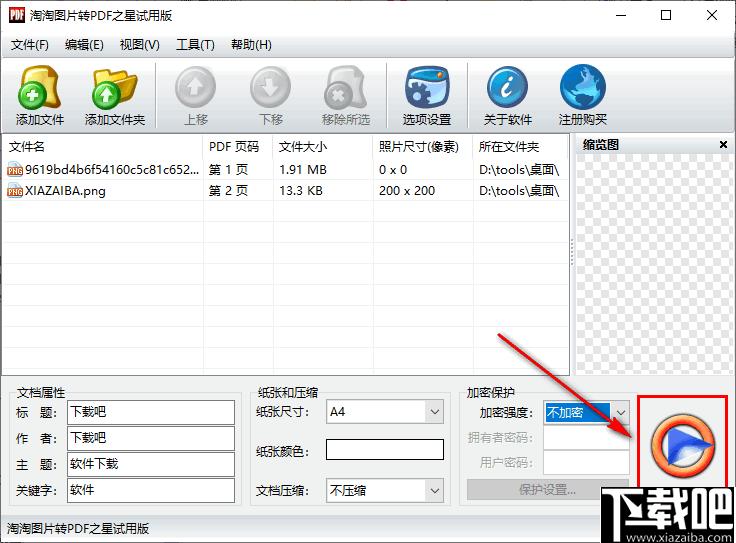Click the folder (所在文件夹) column header
Image resolution: width=736 pixels, height=543 pixels.
click(520, 147)
